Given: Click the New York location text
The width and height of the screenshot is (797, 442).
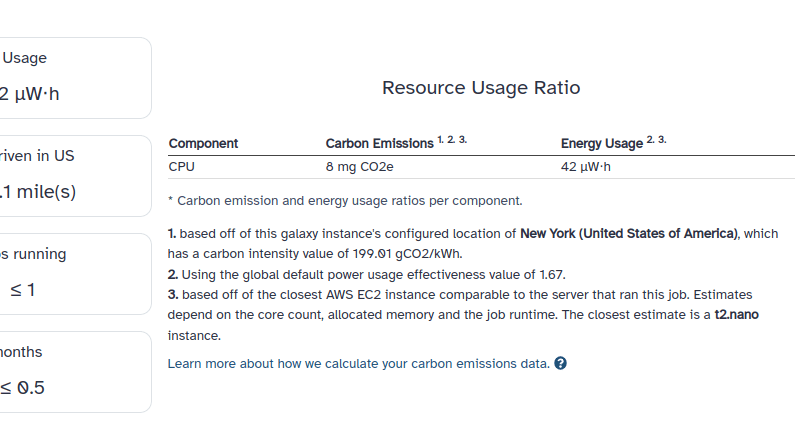Looking at the screenshot, I should pos(629,234).
